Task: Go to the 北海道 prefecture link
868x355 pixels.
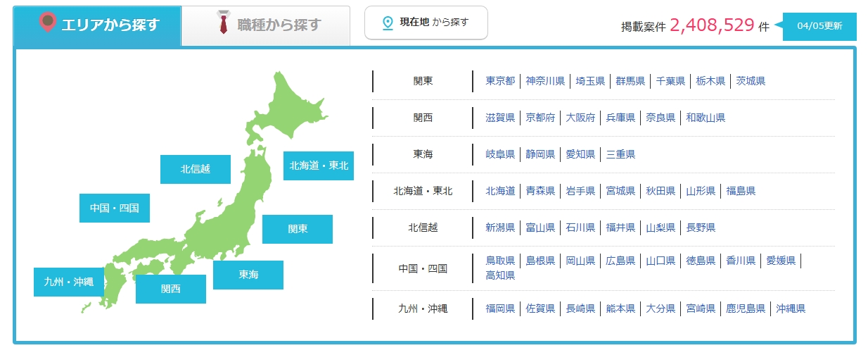Action: (x=500, y=191)
